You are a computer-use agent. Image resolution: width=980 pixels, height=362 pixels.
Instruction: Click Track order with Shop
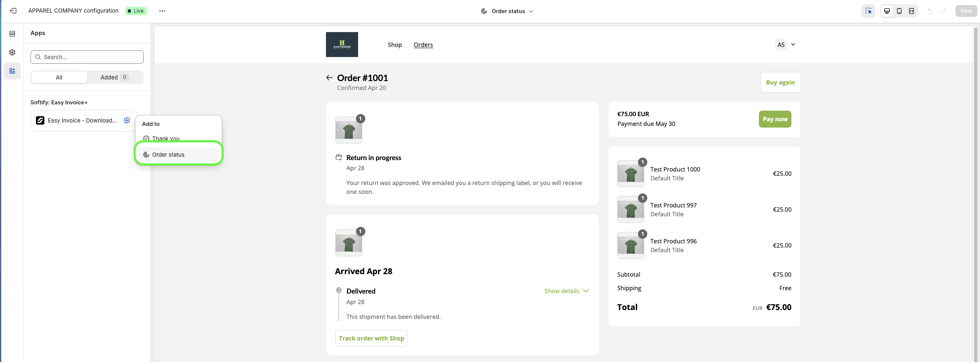371,338
